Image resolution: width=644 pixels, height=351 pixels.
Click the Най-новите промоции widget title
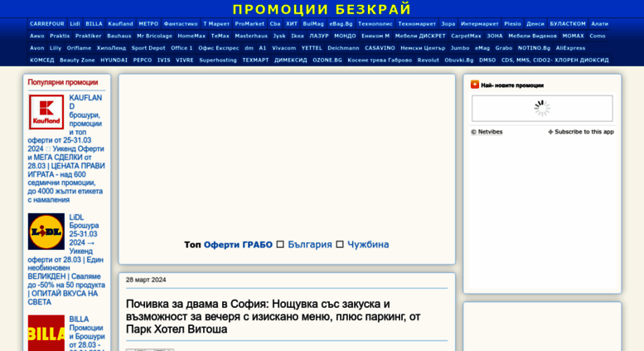tap(512, 85)
